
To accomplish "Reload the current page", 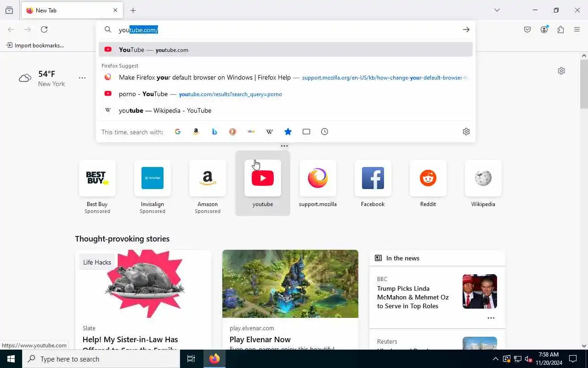I will pyautogui.click(x=44, y=29).
